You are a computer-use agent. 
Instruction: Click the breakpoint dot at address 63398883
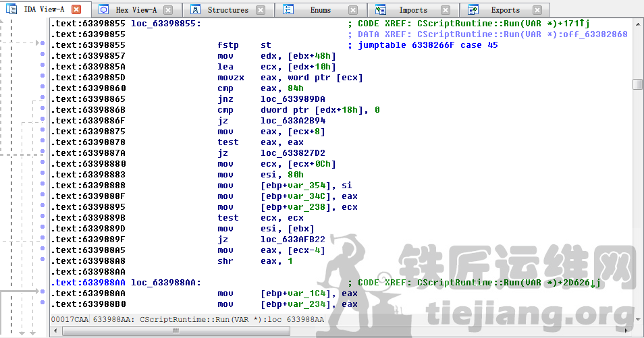click(x=43, y=173)
